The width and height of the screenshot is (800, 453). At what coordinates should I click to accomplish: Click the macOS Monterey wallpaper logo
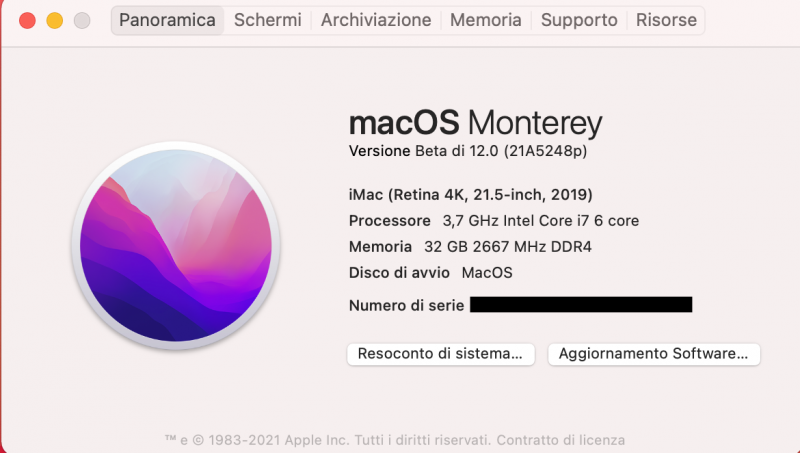(x=175, y=245)
